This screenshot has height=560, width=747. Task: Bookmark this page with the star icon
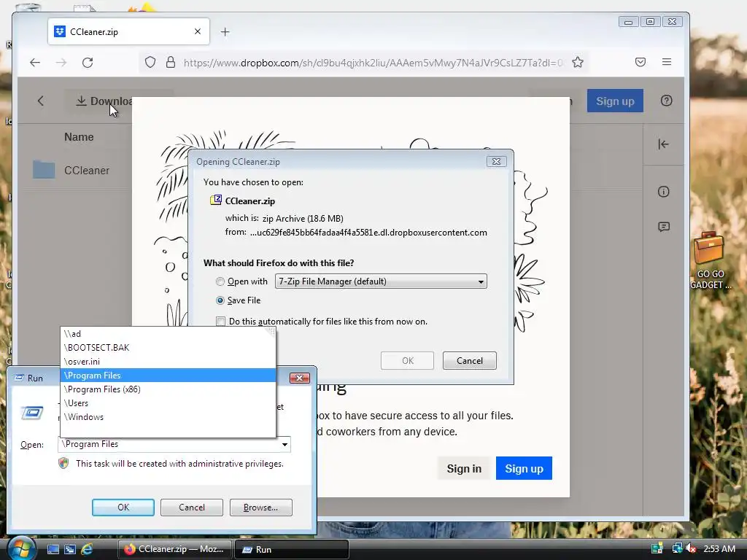click(x=578, y=63)
